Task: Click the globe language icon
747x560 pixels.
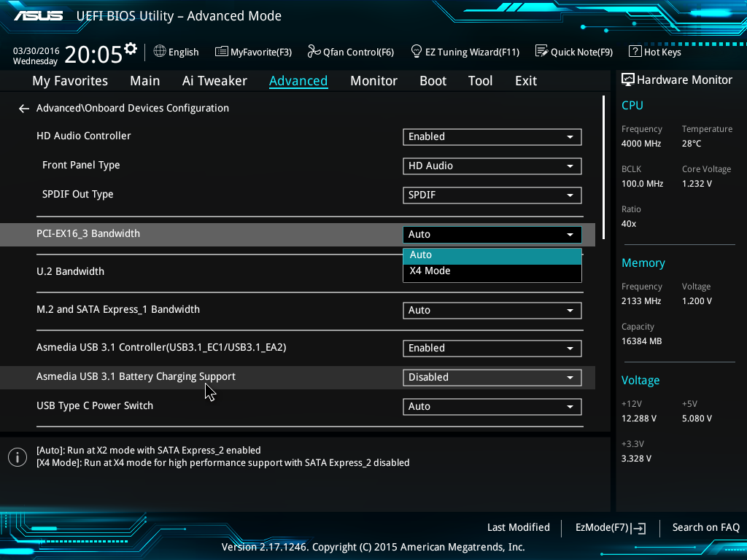Action: pos(160,52)
